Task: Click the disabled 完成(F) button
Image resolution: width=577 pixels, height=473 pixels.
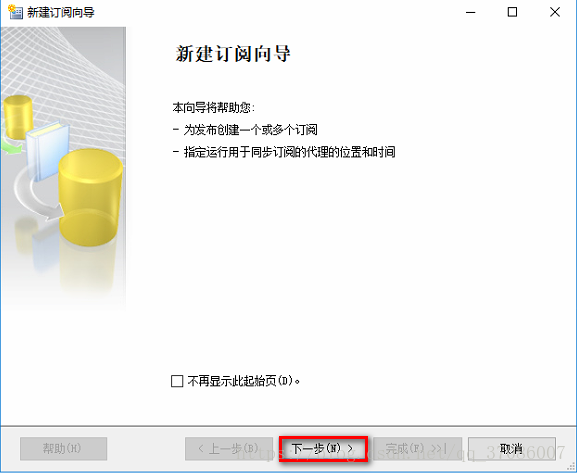Action: (x=417, y=449)
